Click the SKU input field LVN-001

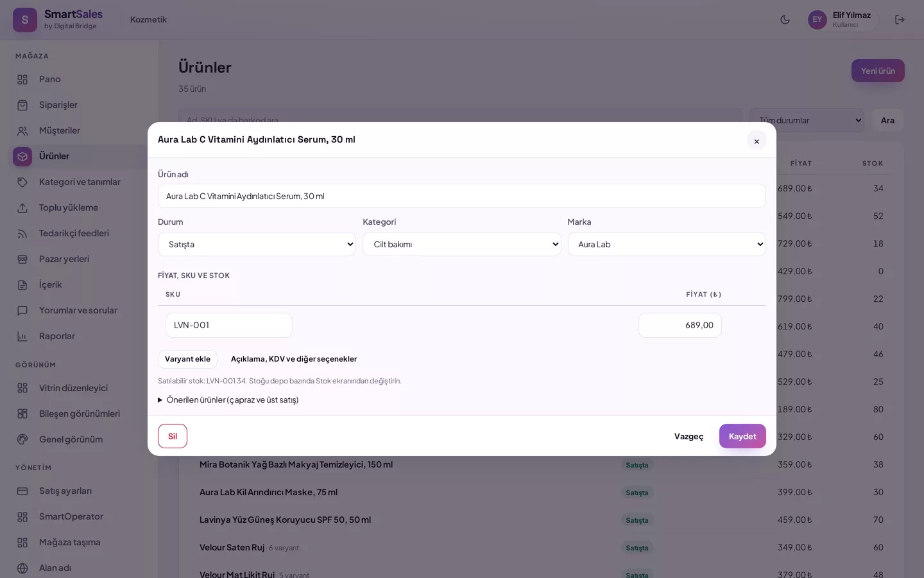coord(229,325)
